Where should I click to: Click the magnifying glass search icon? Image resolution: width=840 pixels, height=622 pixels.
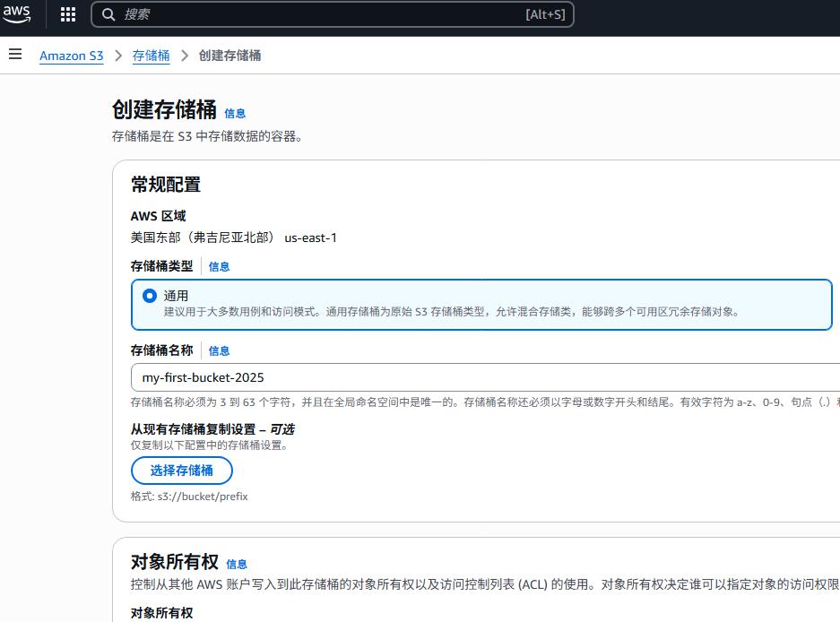(x=108, y=14)
